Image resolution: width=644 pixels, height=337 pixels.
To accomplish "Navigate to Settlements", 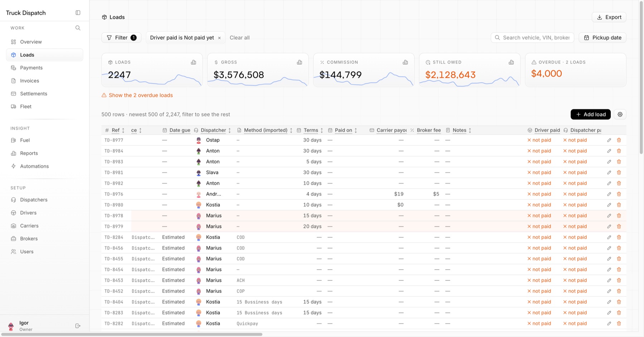I will click(x=45, y=94).
